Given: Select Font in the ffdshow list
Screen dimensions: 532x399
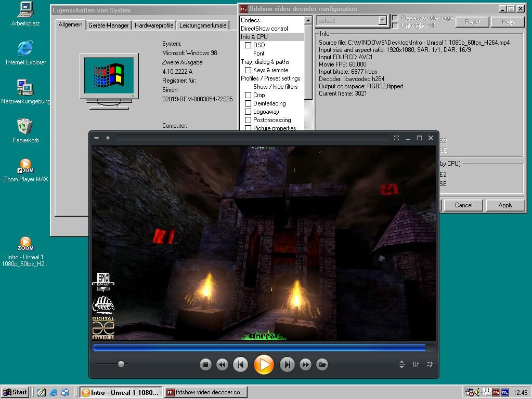Looking at the screenshot, I should (258, 54).
